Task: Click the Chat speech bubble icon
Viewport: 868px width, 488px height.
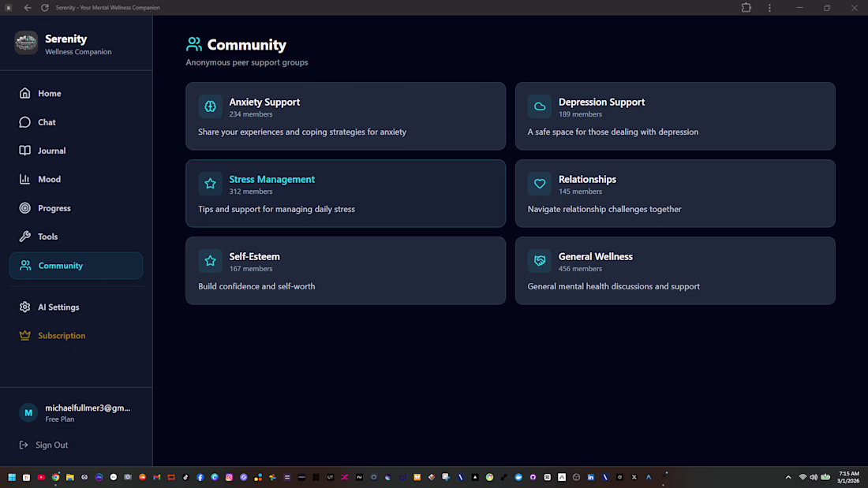Action: [x=25, y=122]
